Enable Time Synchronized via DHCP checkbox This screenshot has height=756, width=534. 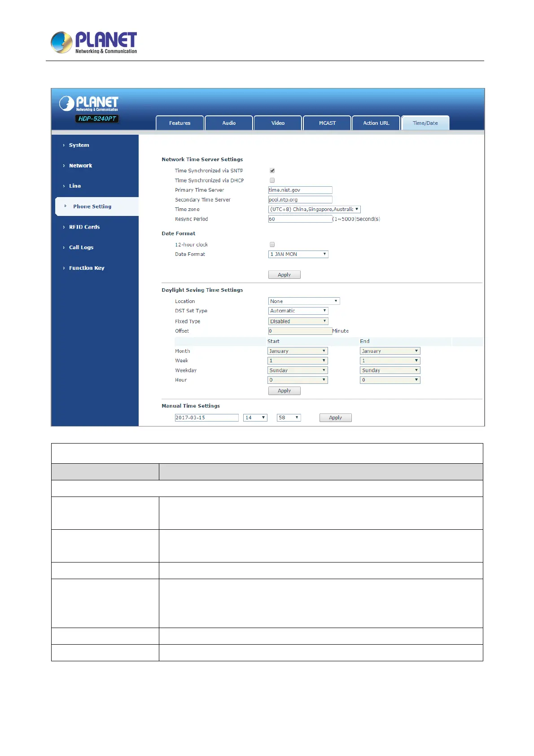(272, 180)
